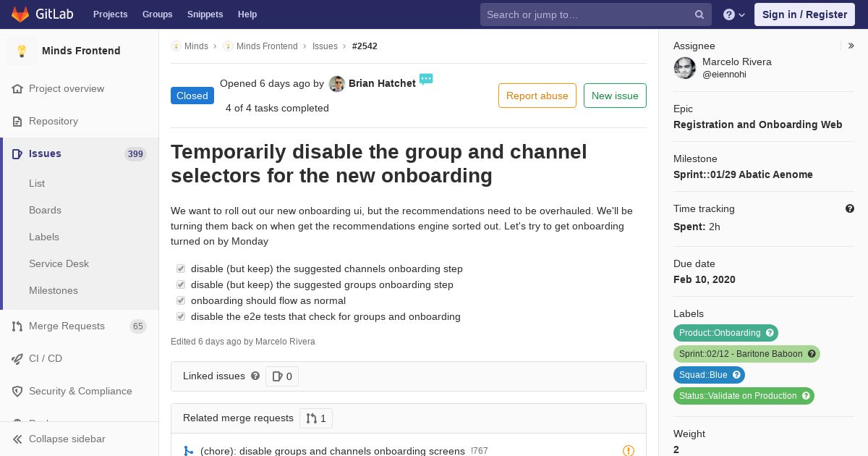Click the Minds Frontend lightbulb avatar

tap(22, 51)
